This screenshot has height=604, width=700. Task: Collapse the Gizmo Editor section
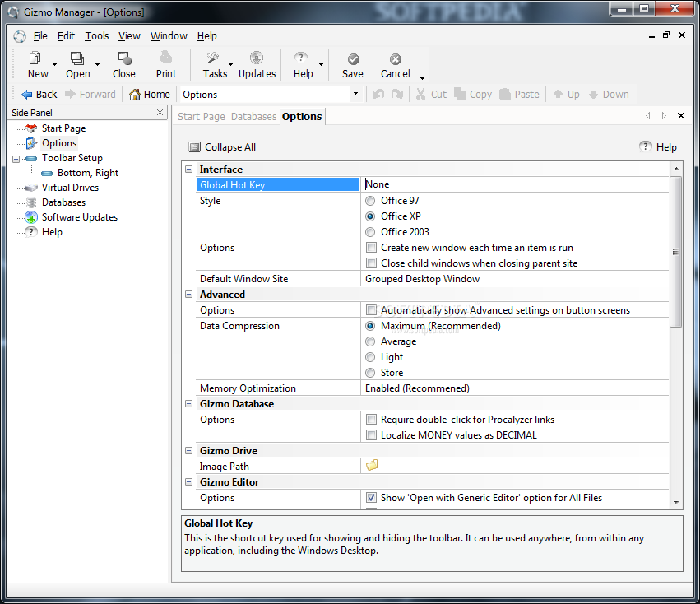tap(189, 482)
